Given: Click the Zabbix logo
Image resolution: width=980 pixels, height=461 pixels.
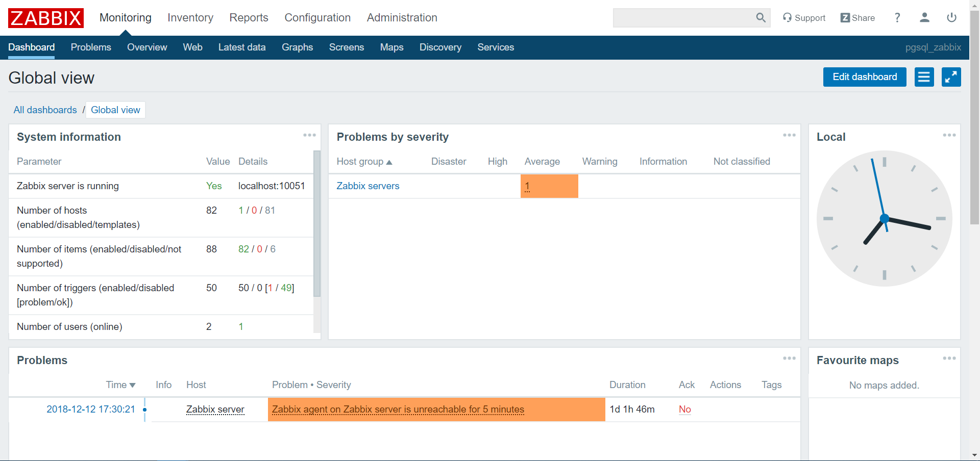Looking at the screenshot, I should [x=46, y=18].
